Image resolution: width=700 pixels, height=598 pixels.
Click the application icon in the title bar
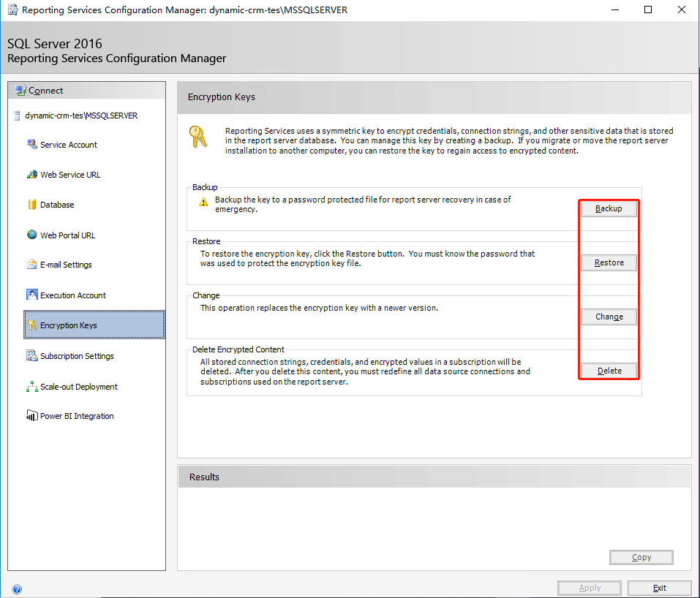[x=13, y=10]
